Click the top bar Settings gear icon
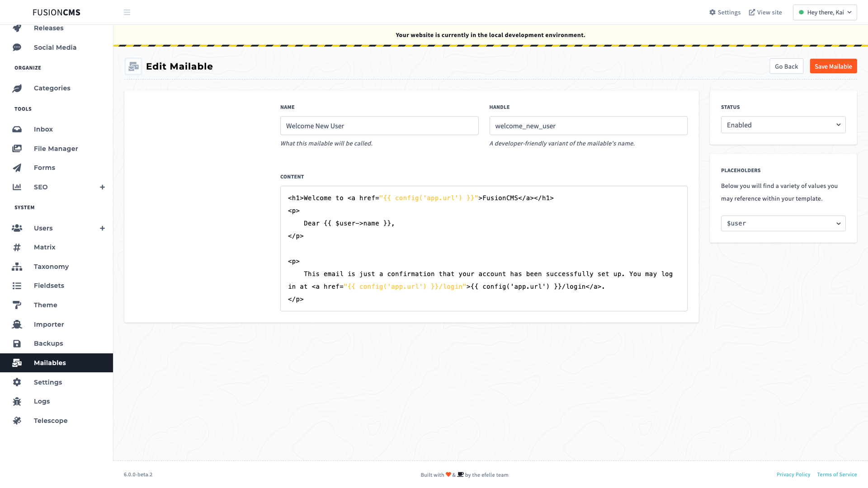Image resolution: width=868 pixels, height=488 pixels. (x=712, y=12)
